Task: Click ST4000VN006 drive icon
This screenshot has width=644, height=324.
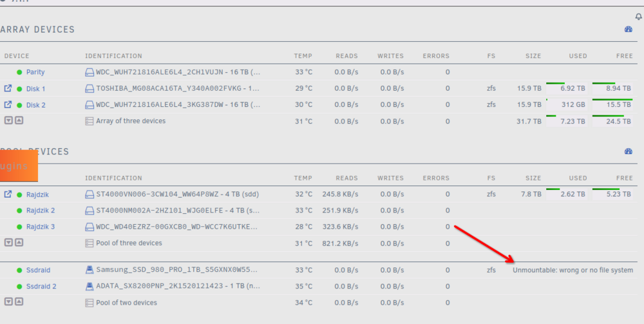Action: pyautogui.click(x=90, y=195)
